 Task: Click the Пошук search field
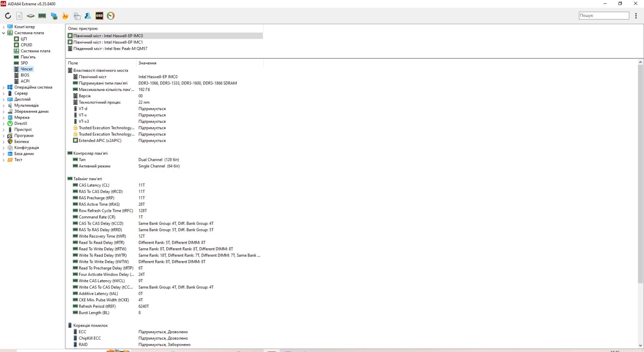tap(604, 15)
